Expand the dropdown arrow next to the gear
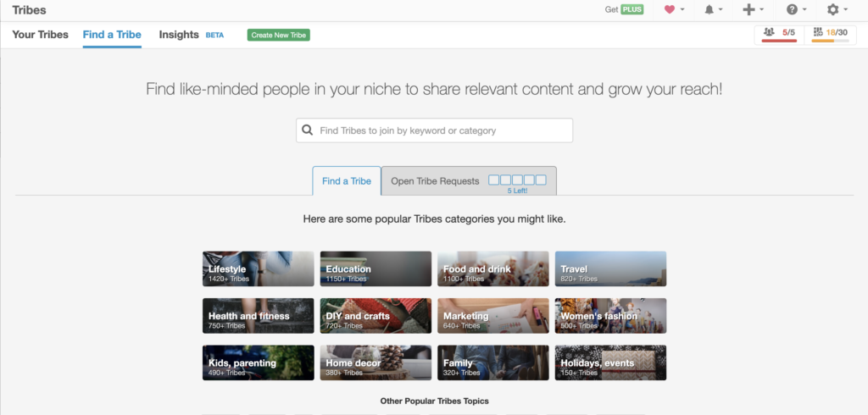 846,10
